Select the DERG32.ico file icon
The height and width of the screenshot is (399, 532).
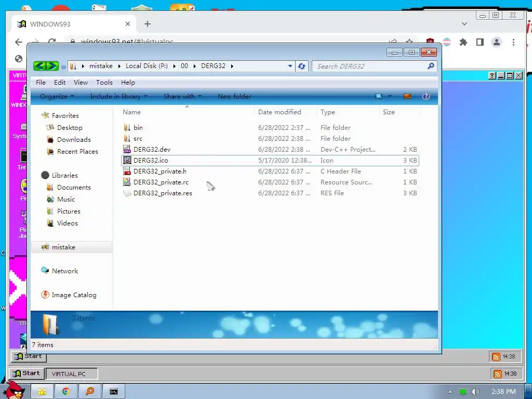(127, 160)
